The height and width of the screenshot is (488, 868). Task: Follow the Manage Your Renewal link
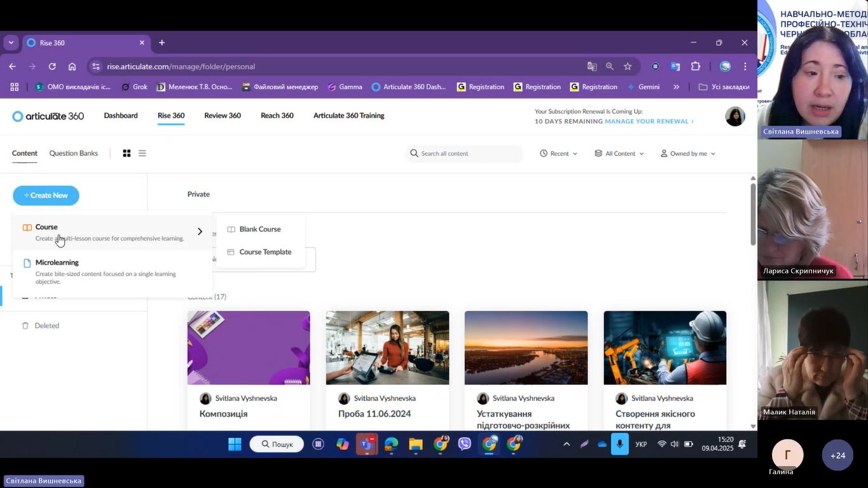point(649,122)
